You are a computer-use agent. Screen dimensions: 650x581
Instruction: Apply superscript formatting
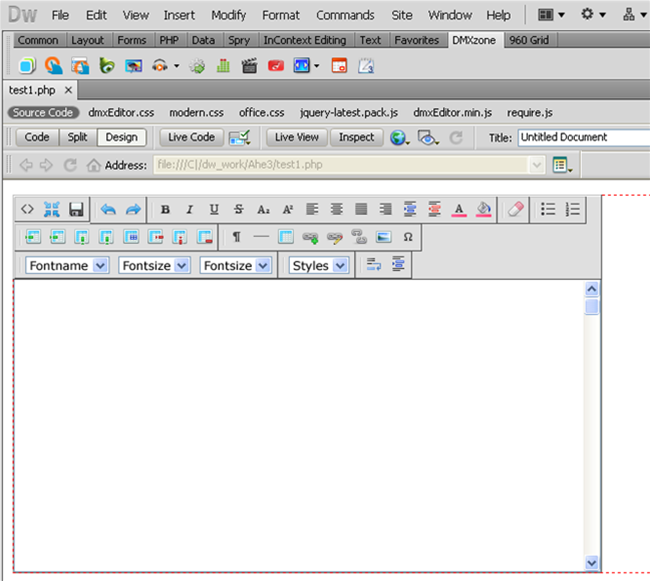point(288,209)
